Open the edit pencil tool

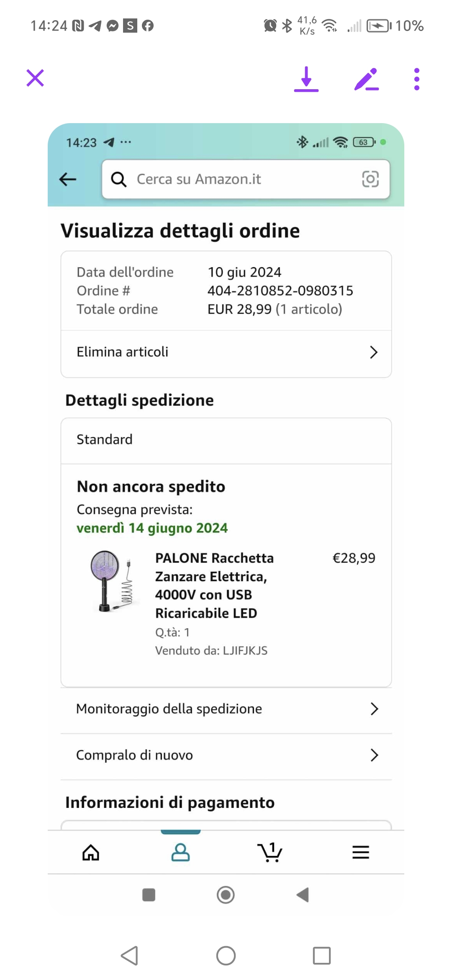point(366,79)
